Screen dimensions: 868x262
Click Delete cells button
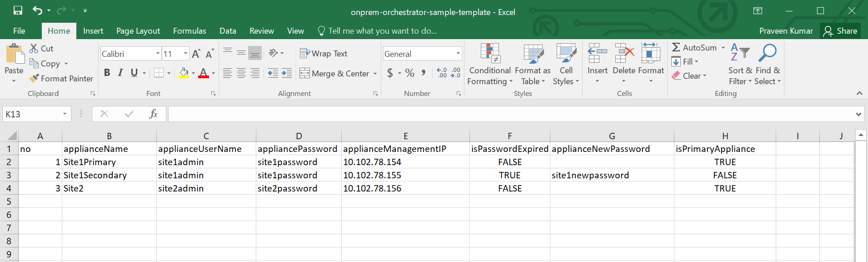tap(624, 64)
